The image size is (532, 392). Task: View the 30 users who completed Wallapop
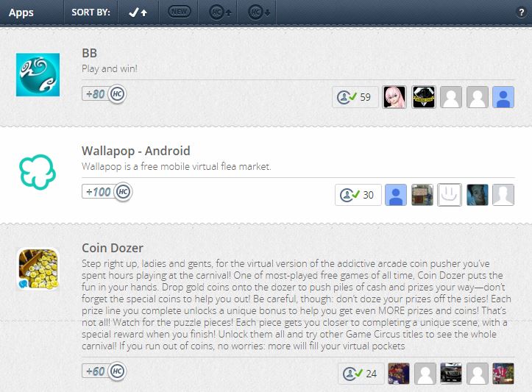[358, 195]
